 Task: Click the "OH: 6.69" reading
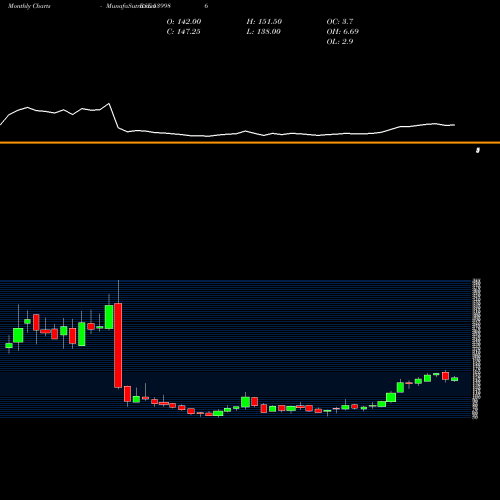[x=342, y=32]
